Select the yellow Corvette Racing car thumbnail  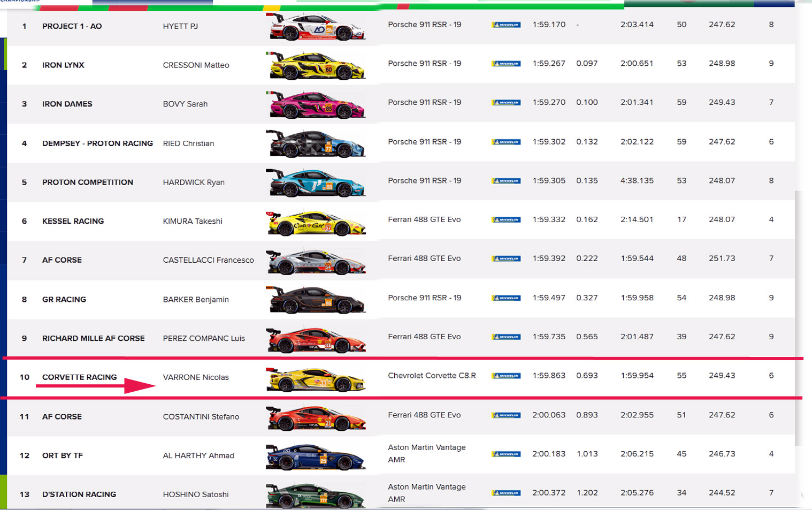(x=316, y=379)
